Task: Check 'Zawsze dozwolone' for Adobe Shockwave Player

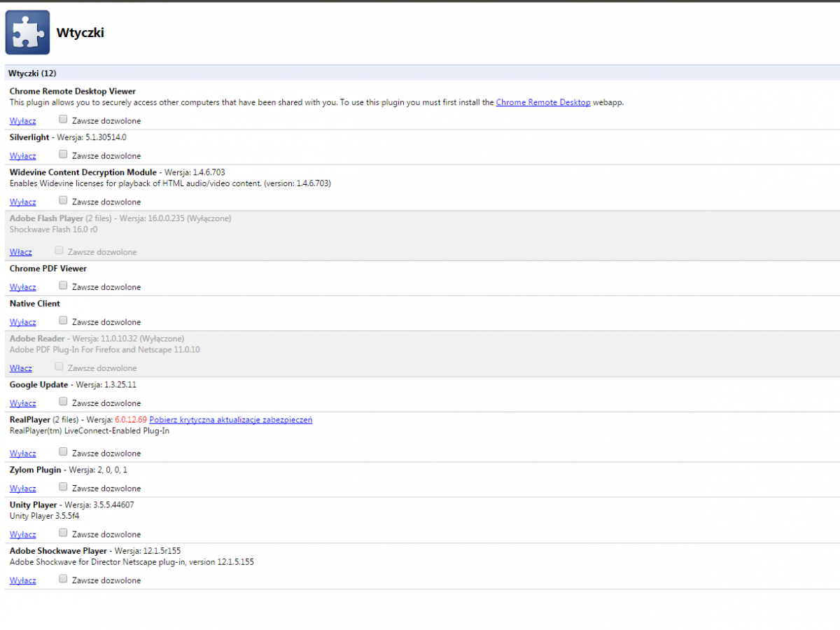Action: click(x=63, y=580)
